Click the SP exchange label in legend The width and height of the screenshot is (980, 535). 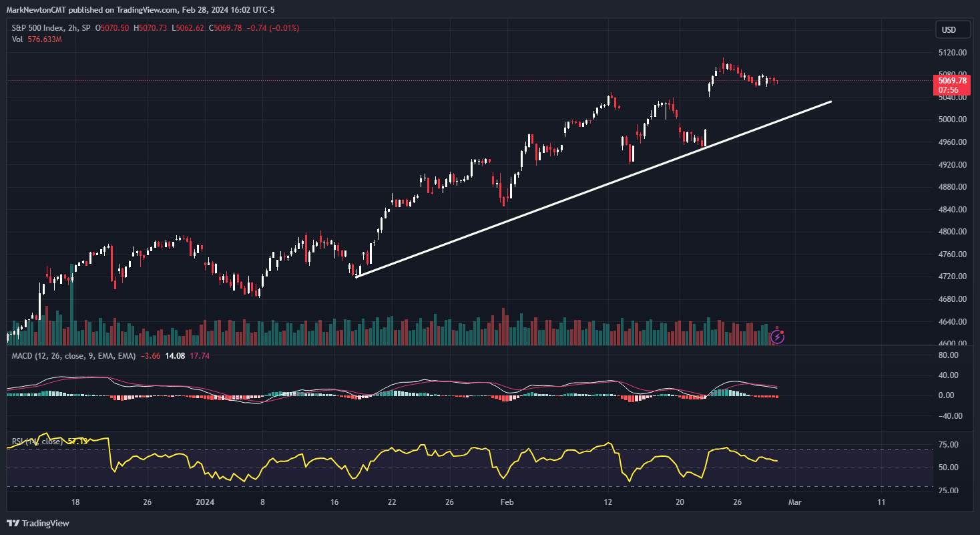coord(85,28)
